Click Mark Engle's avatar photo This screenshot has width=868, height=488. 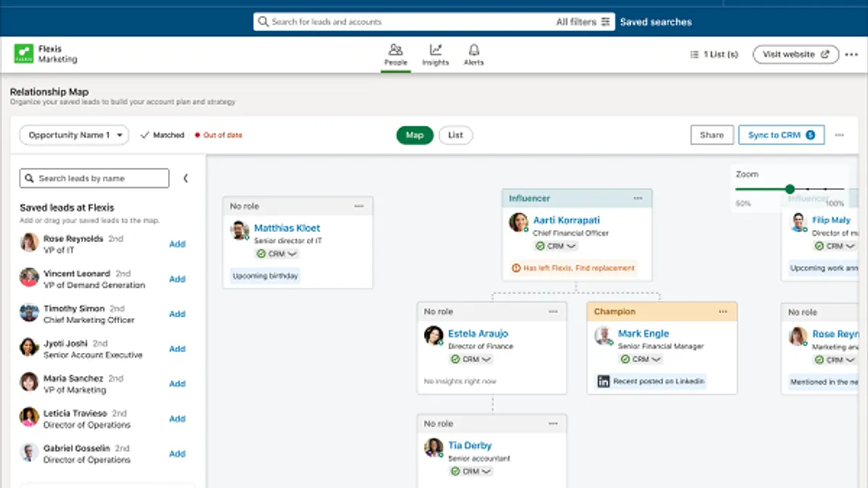[x=603, y=336]
